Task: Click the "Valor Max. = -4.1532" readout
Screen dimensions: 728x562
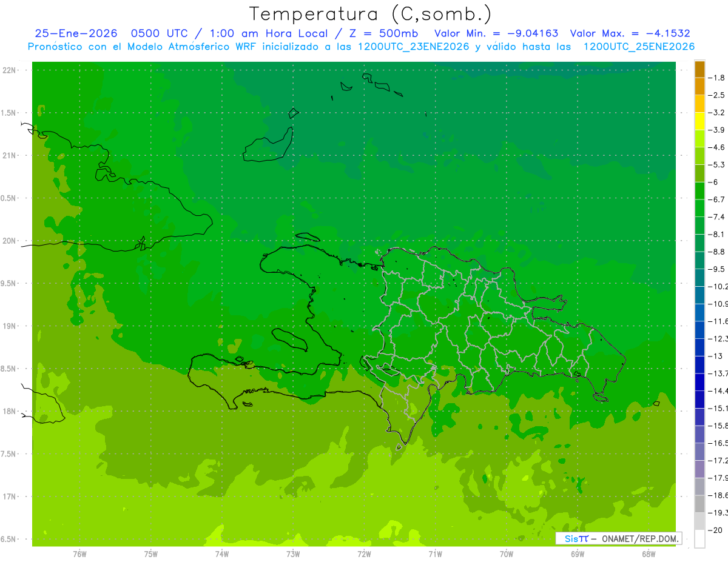Action: tap(630, 33)
